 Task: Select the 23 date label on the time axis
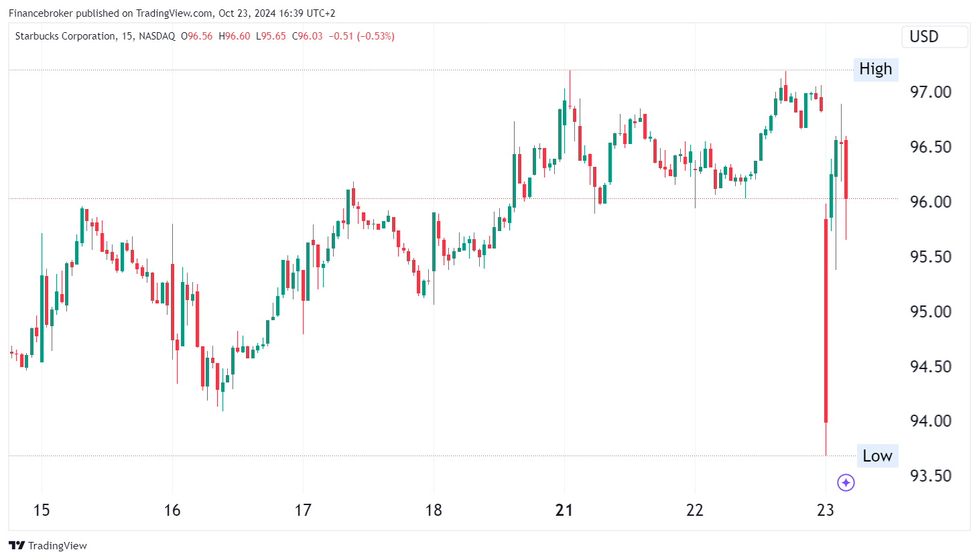(826, 510)
